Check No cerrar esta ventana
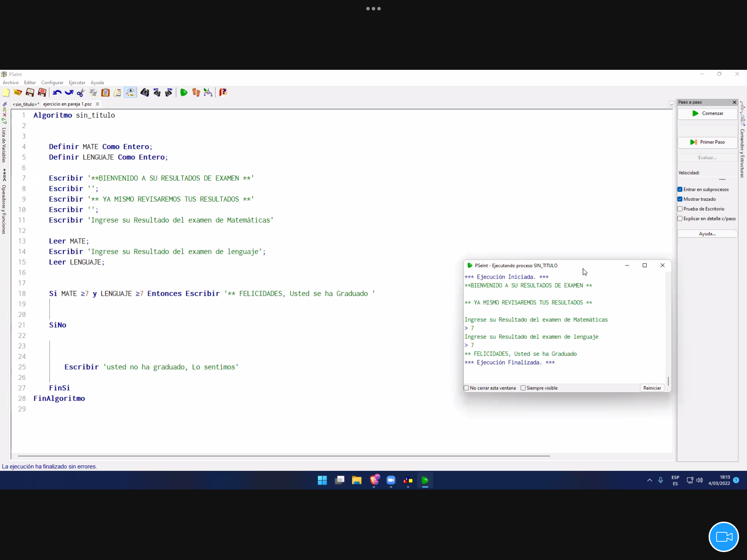This screenshot has height=560, width=747. (x=467, y=388)
